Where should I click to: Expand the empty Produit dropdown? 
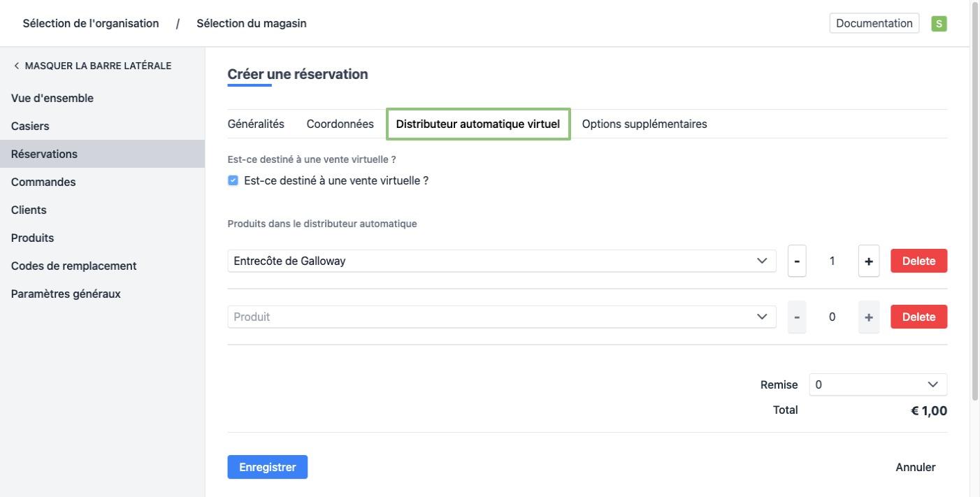501,317
